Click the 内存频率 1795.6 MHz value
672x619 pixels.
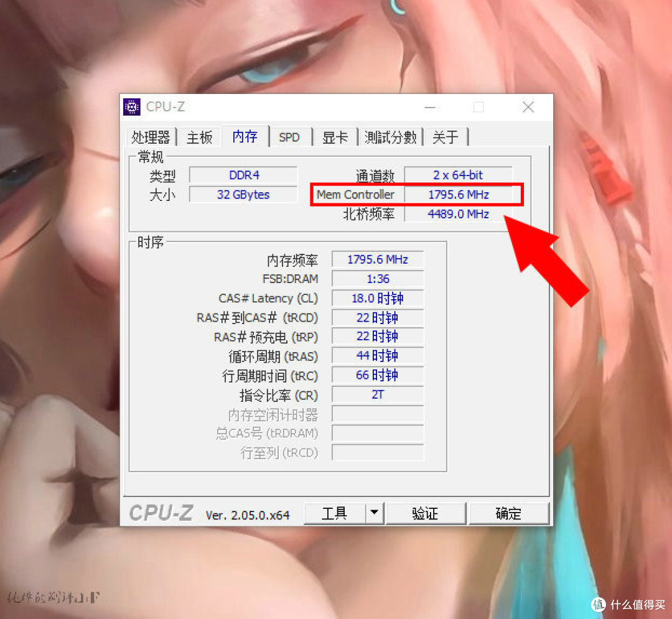tap(378, 259)
